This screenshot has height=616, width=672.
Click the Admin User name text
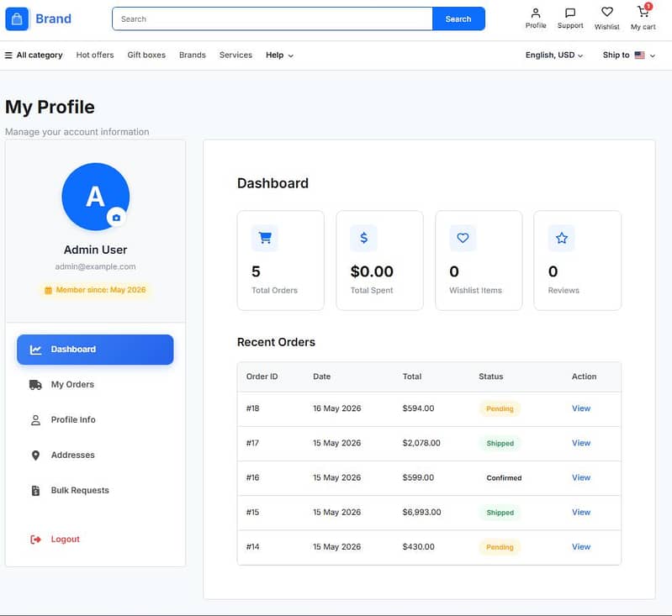tap(95, 250)
